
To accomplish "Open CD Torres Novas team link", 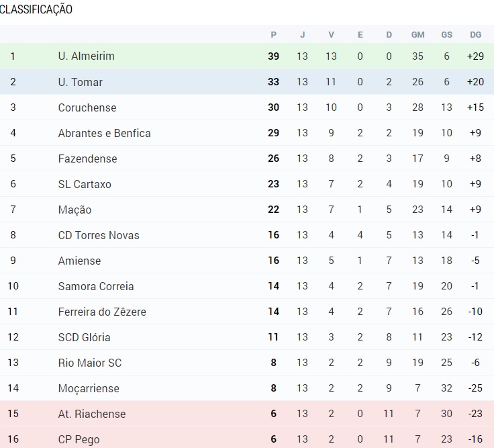I will click(x=99, y=235).
